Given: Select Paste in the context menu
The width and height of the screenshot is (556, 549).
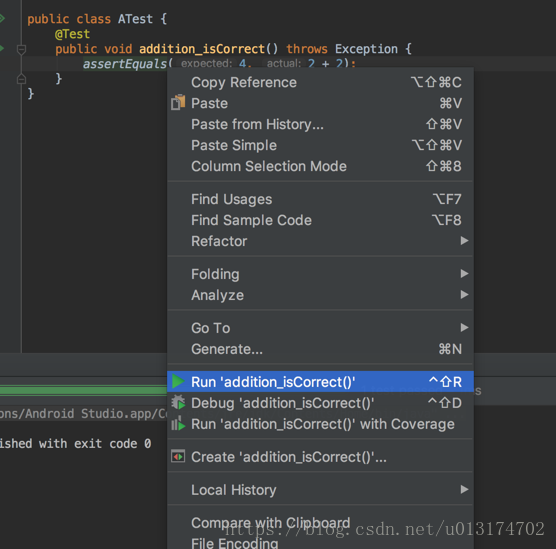Looking at the screenshot, I should pos(320,103).
